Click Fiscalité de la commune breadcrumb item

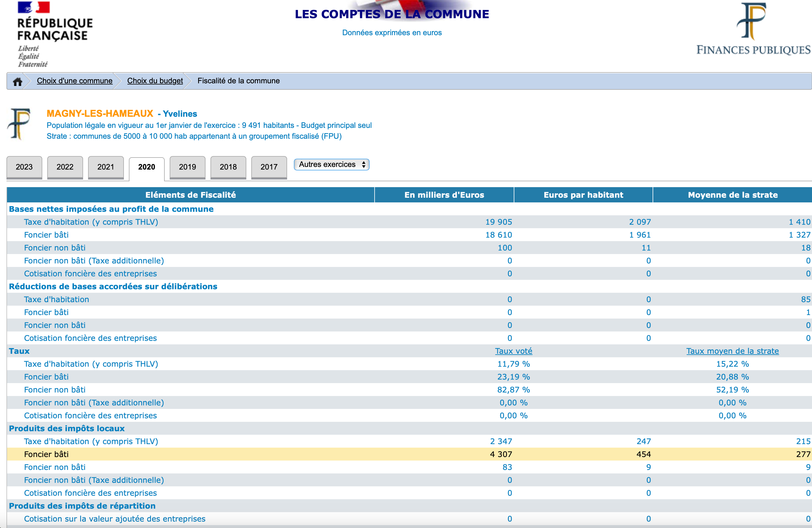238,81
